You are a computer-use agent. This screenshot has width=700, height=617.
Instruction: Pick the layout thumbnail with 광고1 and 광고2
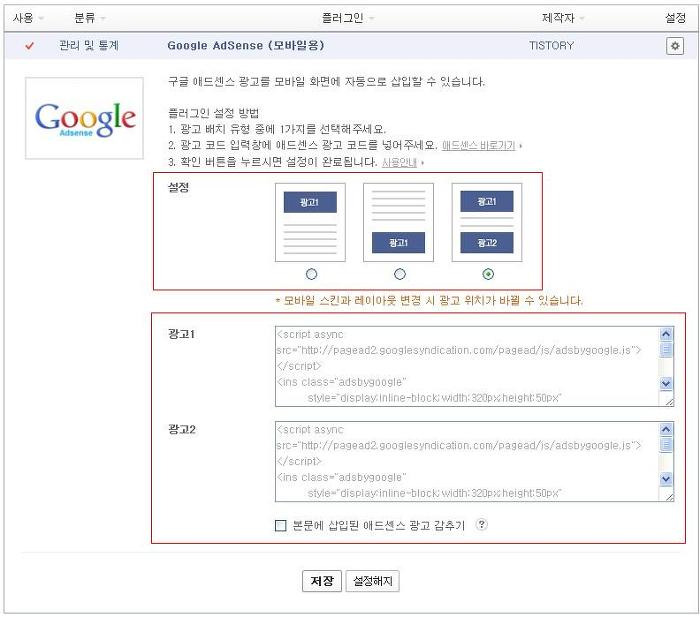[x=487, y=222]
